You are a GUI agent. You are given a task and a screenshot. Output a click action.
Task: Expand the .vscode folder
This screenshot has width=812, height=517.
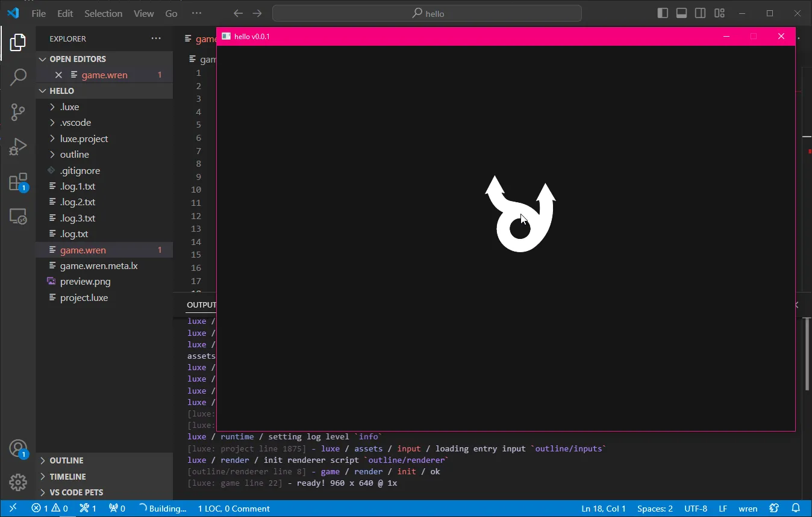75,123
